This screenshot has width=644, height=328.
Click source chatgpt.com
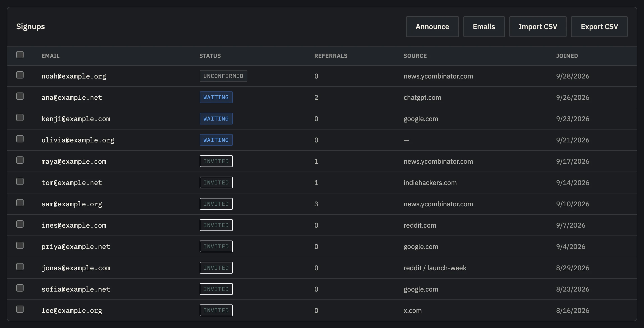pos(422,98)
